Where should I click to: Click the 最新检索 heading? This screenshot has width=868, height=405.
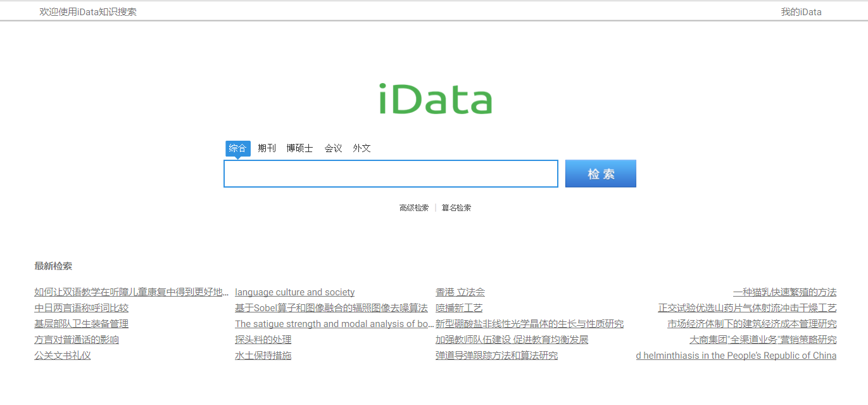pos(53,266)
